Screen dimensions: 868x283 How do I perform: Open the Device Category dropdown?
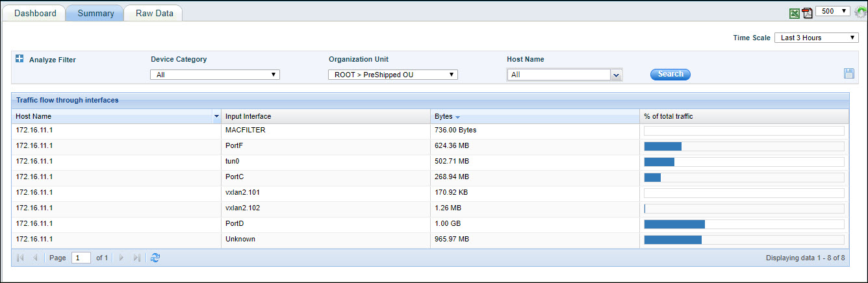pos(215,75)
